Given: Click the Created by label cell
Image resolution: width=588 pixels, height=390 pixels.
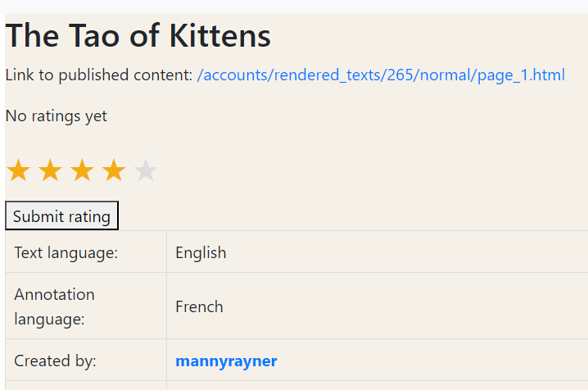Looking at the screenshot, I should pos(56,361).
